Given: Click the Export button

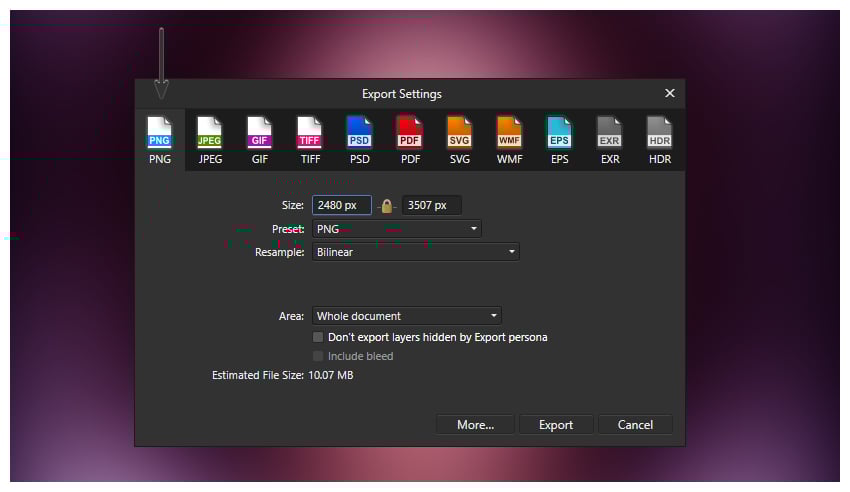Looking at the screenshot, I should tap(556, 425).
